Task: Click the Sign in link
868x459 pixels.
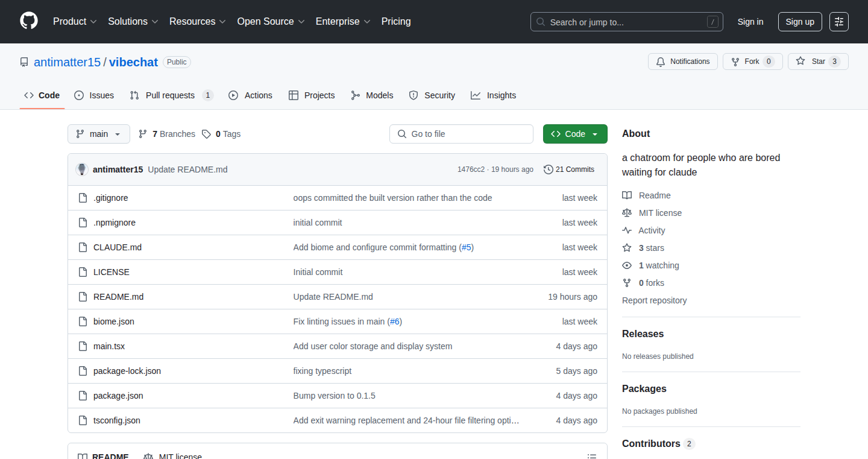Action: (x=750, y=22)
